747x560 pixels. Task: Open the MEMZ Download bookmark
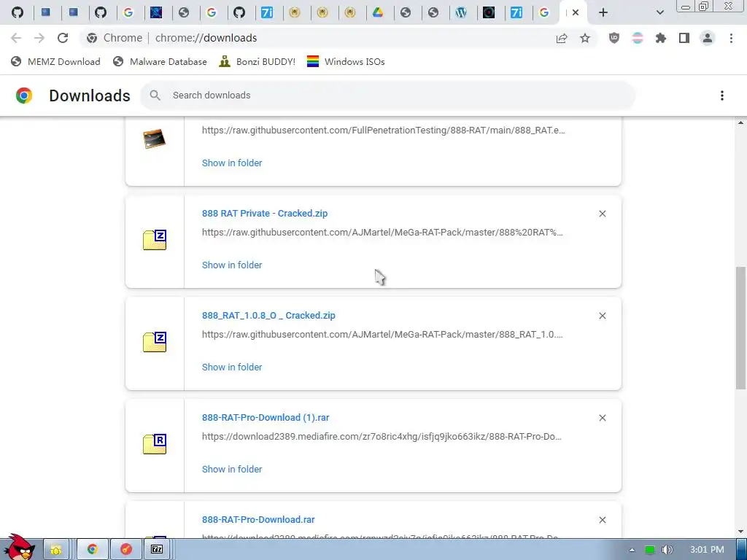tap(55, 61)
